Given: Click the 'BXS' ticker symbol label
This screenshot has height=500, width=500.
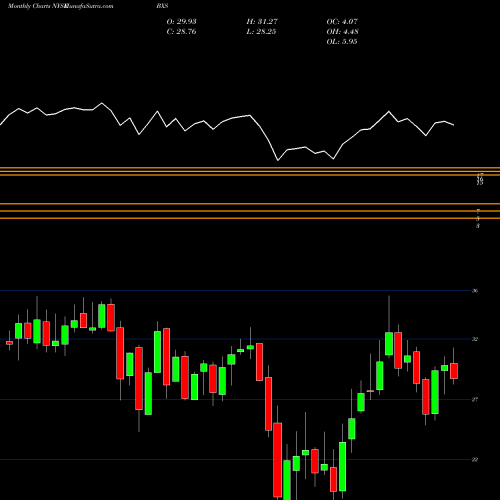Looking at the screenshot, I should [x=162, y=6].
